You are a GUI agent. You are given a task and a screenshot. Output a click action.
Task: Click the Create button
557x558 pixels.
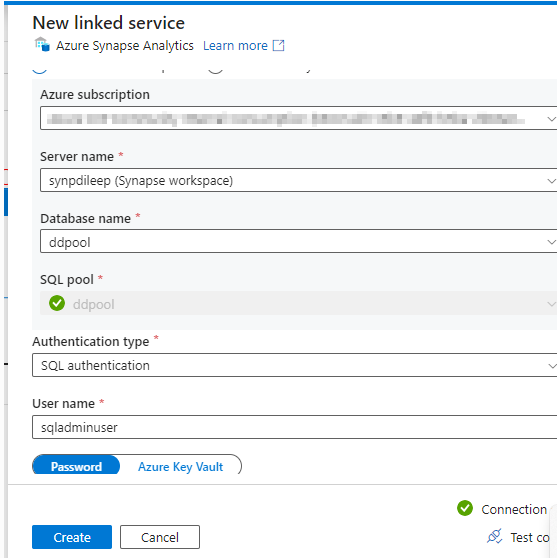click(72, 537)
